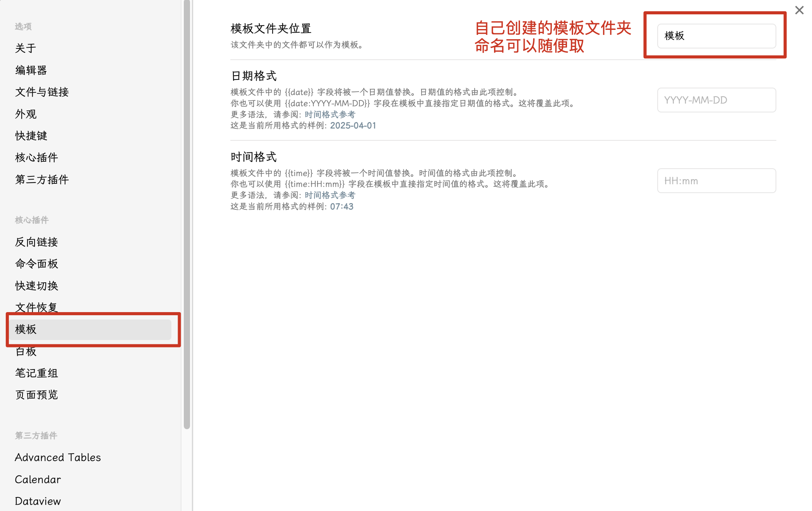Open Advanced Tables plugin settings
812x511 pixels.
[x=58, y=457]
